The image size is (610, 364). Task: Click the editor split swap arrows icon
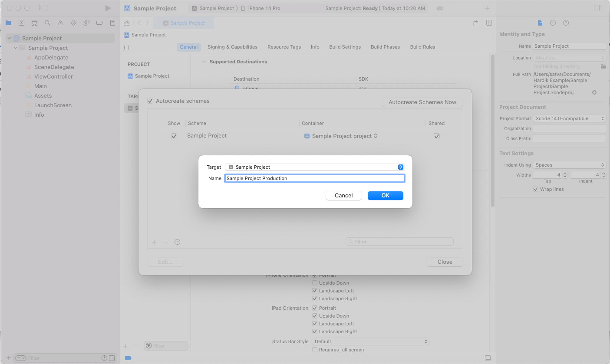475,23
